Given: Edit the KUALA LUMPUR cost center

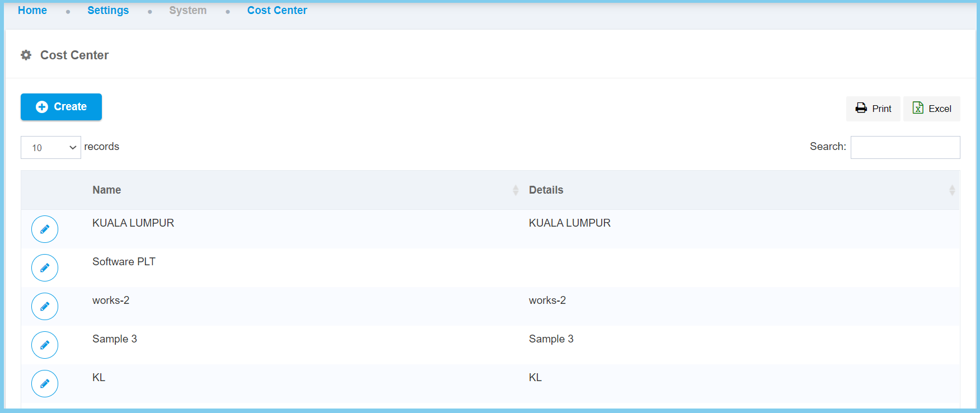Looking at the screenshot, I should (x=45, y=229).
